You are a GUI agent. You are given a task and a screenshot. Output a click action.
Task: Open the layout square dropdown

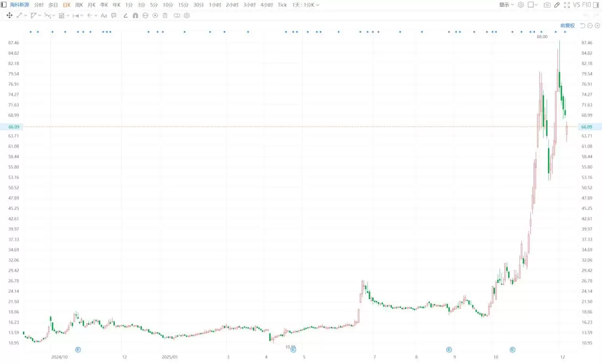(x=533, y=5)
